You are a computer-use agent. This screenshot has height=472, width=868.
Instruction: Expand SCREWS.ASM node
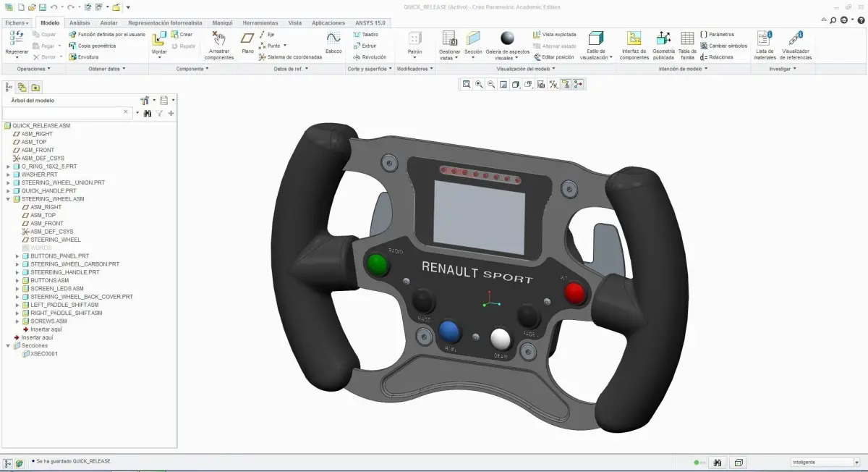tap(17, 321)
